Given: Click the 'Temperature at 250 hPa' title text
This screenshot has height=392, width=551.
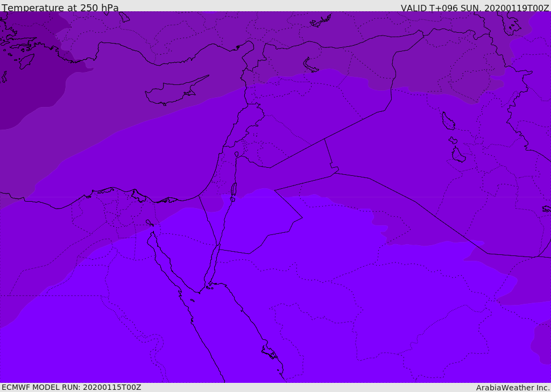Looking at the screenshot, I should tap(60, 8).
